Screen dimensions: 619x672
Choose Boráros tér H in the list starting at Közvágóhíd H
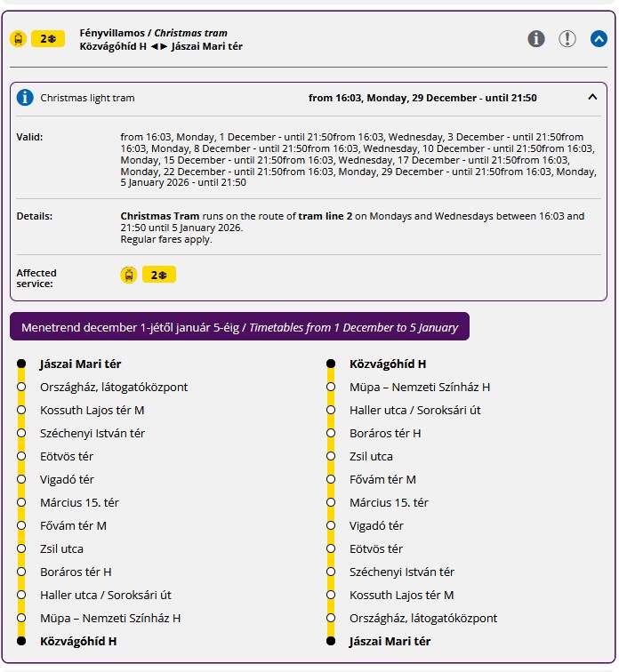tap(385, 433)
